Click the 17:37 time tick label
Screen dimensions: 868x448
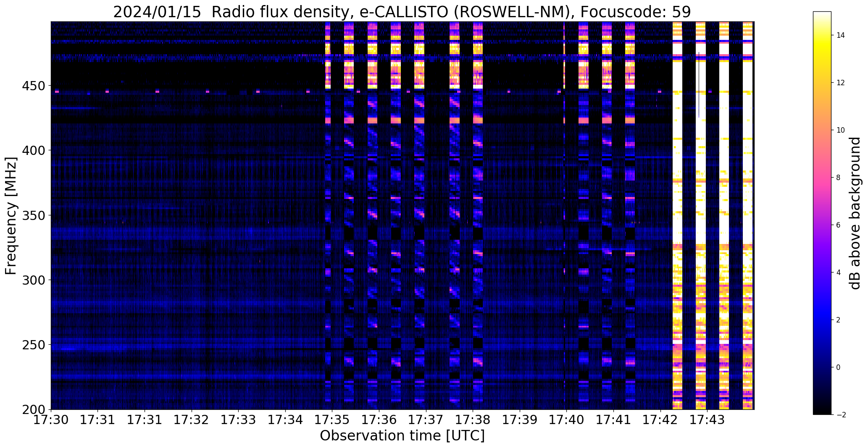[x=426, y=419]
